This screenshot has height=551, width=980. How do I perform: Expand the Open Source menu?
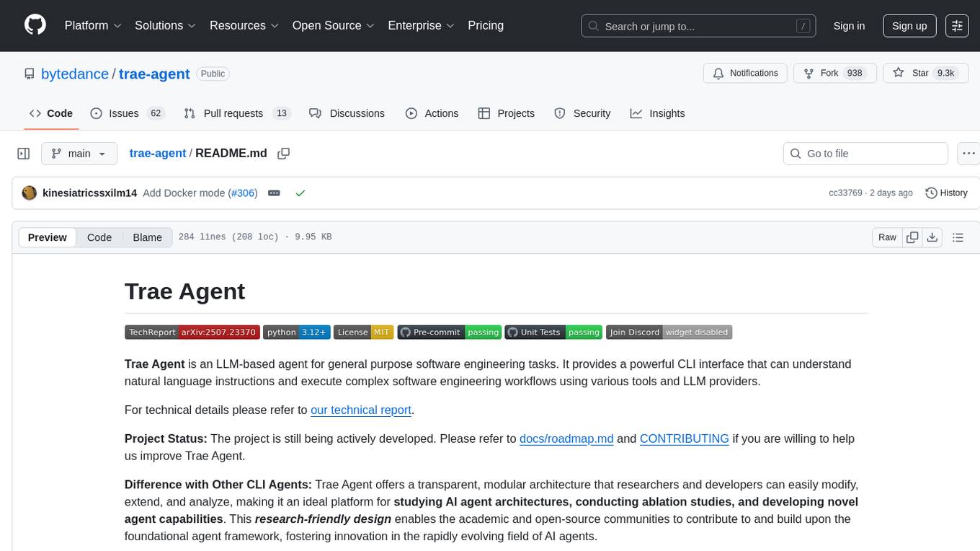(x=334, y=25)
